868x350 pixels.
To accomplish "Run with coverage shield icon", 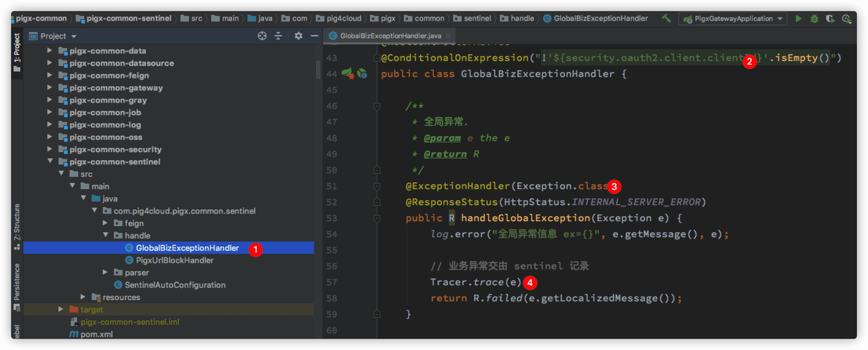I will click(x=830, y=18).
